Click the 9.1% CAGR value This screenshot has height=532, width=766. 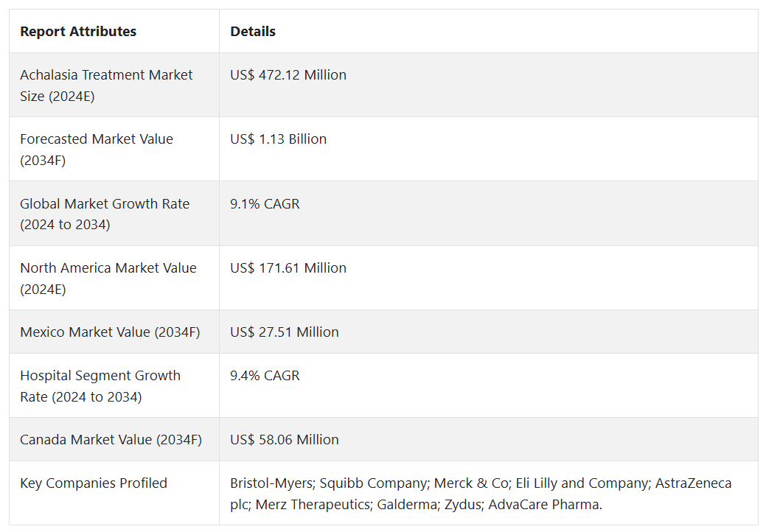(265, 204)
